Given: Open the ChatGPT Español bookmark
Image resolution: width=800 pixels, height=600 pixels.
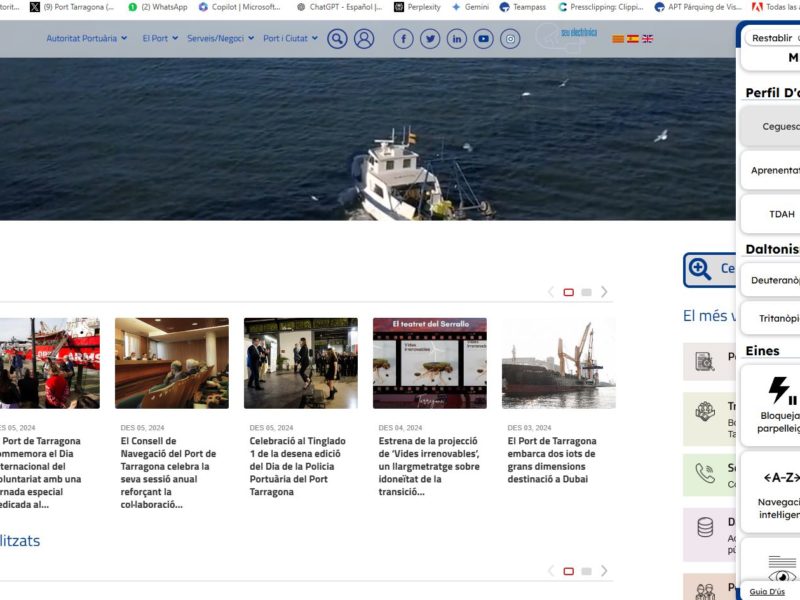Looking at the screenshot, I should pos(340,7).
